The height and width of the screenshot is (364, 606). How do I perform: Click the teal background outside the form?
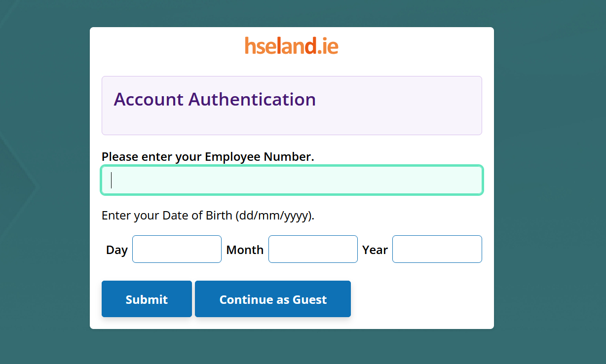548,197
